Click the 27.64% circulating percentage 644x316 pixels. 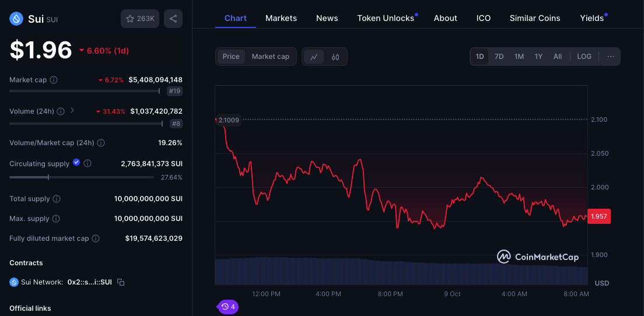(x=171, y=177)
